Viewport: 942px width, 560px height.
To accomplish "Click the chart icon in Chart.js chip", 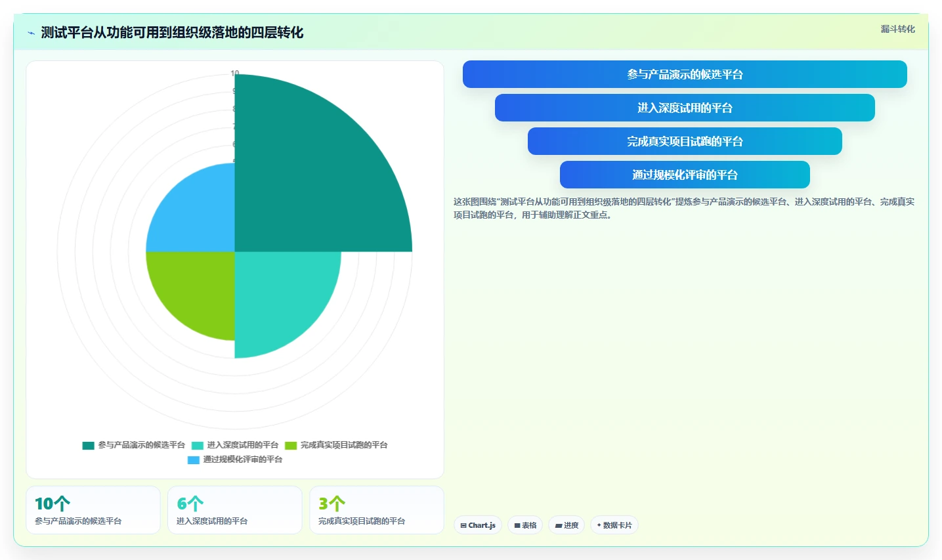I will 463,525.
